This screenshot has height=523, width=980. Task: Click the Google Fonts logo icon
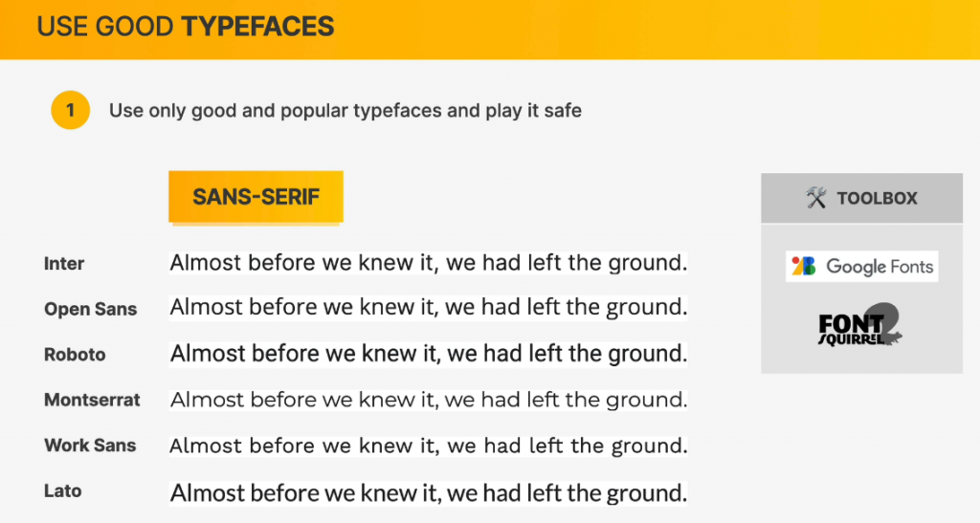pos(804,267)
